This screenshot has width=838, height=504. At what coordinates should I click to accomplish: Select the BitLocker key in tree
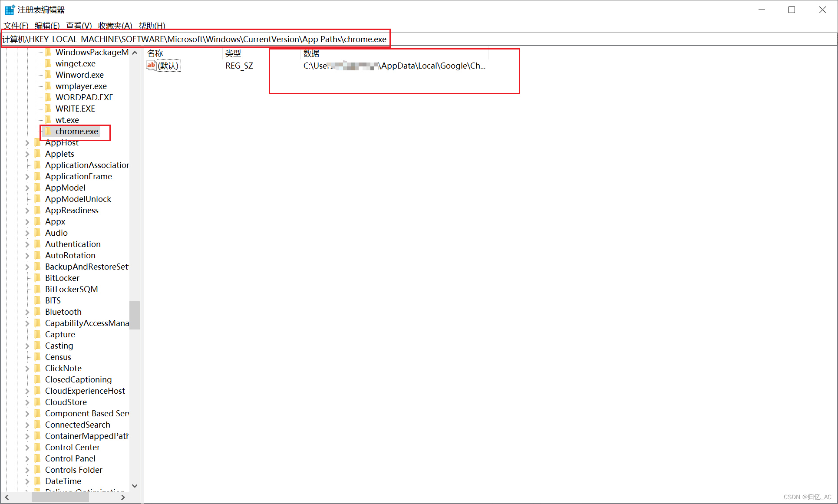[x=62, y=278]
